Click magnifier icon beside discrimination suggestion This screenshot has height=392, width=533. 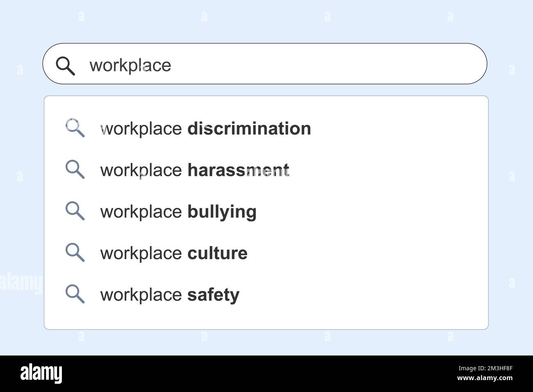(x=75, y=128)
